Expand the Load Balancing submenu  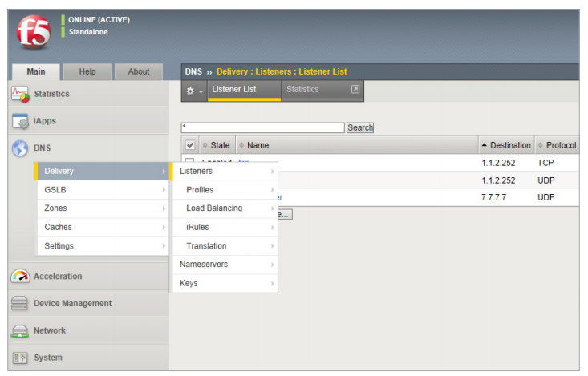click(224, 208)
